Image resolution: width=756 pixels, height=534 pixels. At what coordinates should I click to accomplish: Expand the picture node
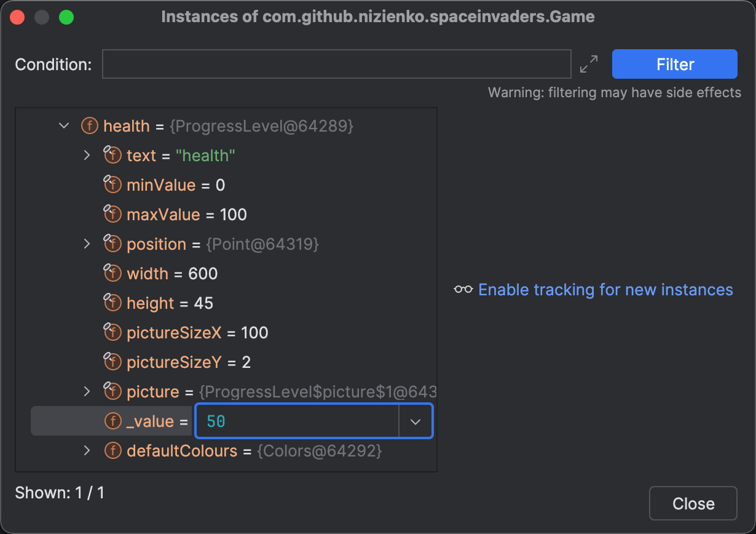[x=87, y=392]
